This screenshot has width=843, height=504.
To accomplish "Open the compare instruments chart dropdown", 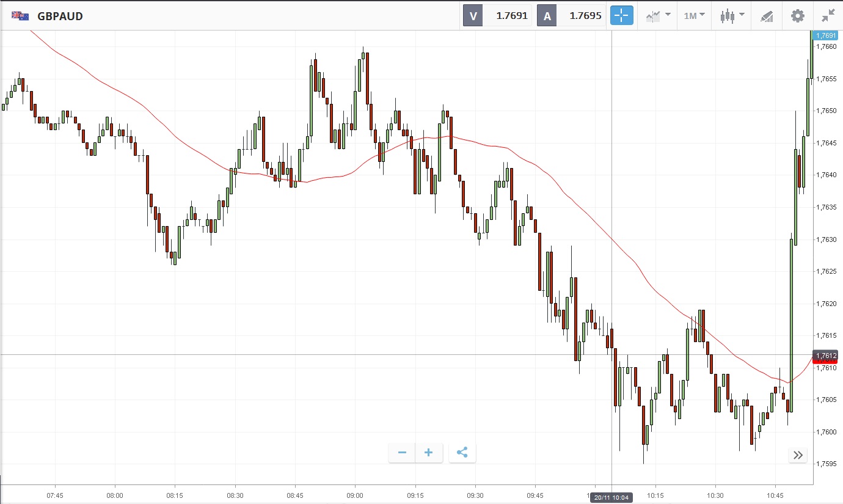I will coord(659,16).
